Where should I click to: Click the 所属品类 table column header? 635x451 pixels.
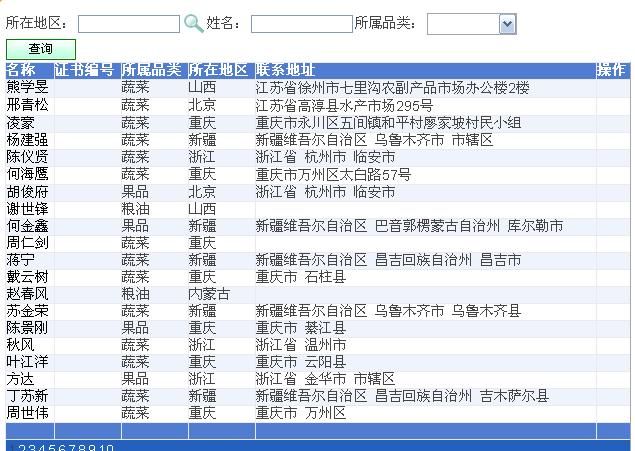click(151, 70)
